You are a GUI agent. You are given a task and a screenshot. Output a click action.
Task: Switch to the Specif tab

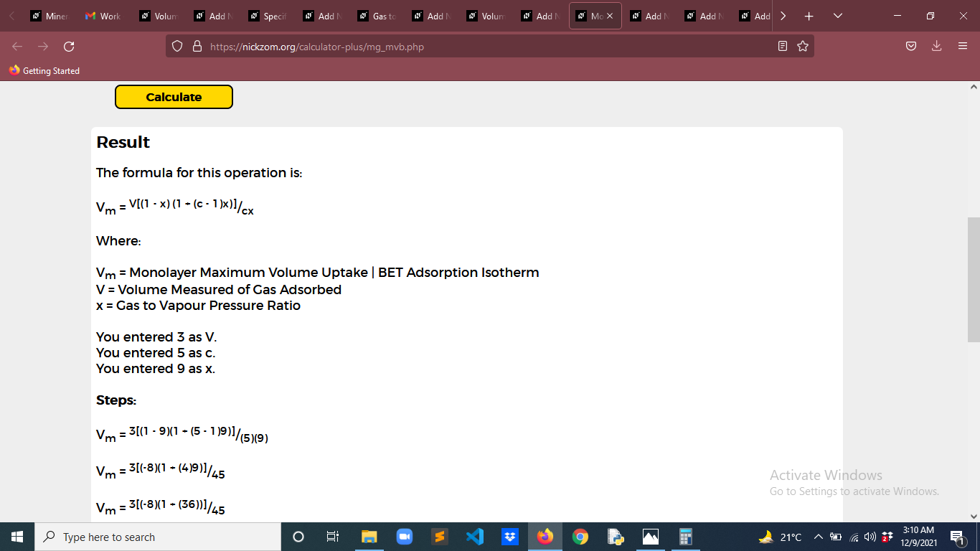267,16
